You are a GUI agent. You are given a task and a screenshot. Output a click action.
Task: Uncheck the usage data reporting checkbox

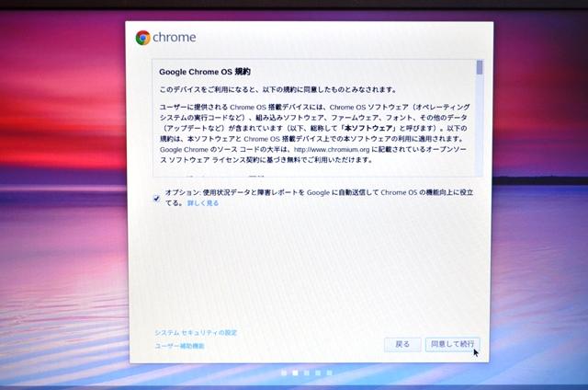tap(157, 198)
